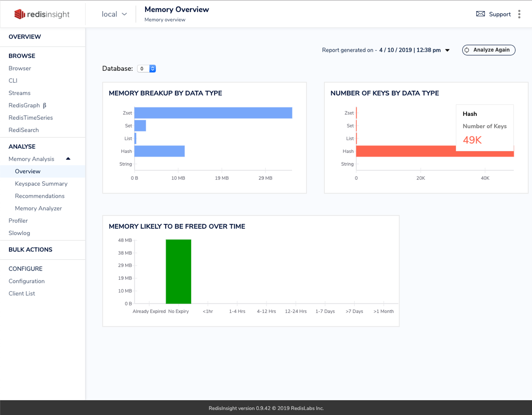Open the Database number select box
The width and height of the screenshot is (532, 415).
(146, 69)
